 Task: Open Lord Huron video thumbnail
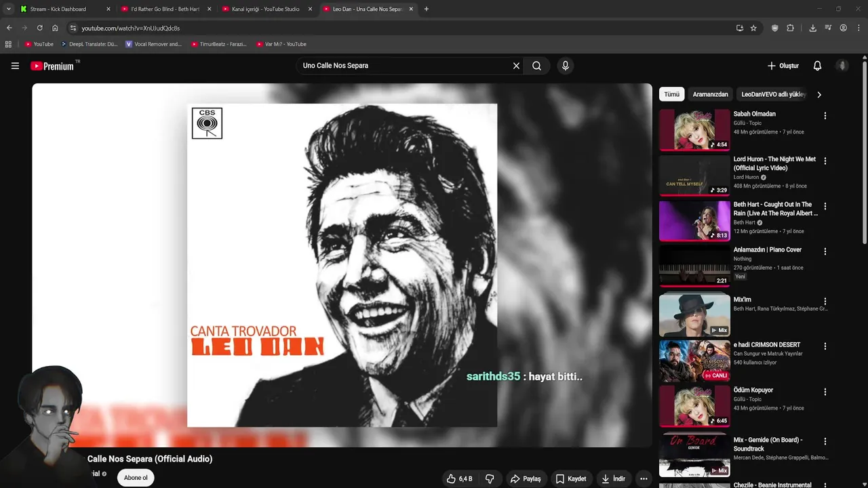point(694,176)
